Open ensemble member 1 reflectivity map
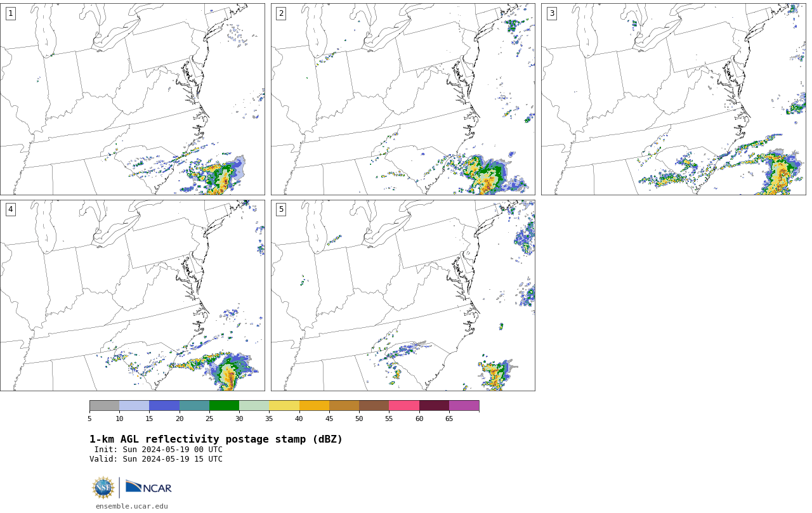Image resolution: width=812 pixels, height=513 pixels. [132, 99]
